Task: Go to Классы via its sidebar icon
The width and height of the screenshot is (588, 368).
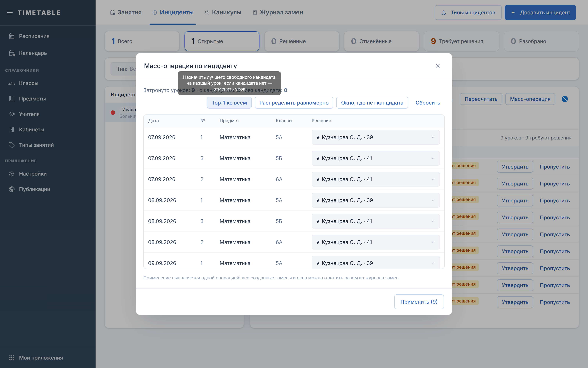Action: [x=12, y=83]
